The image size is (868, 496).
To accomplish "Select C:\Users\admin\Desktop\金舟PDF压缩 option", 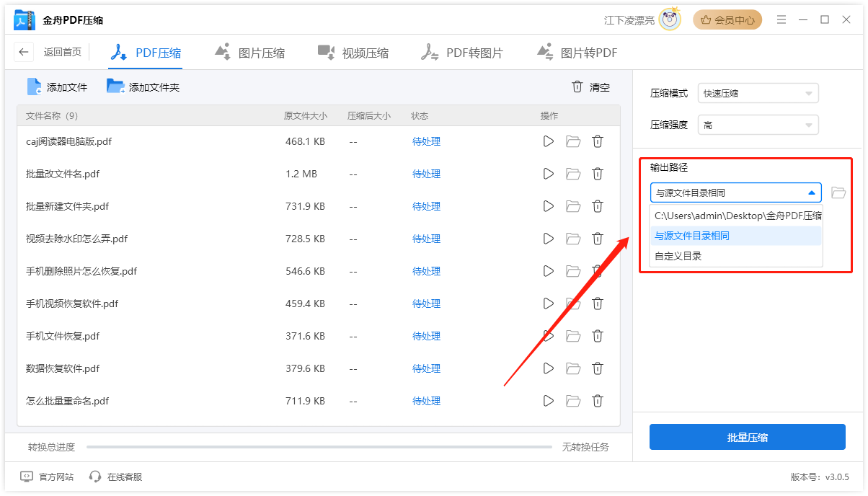I will click(x=736, y=216).
